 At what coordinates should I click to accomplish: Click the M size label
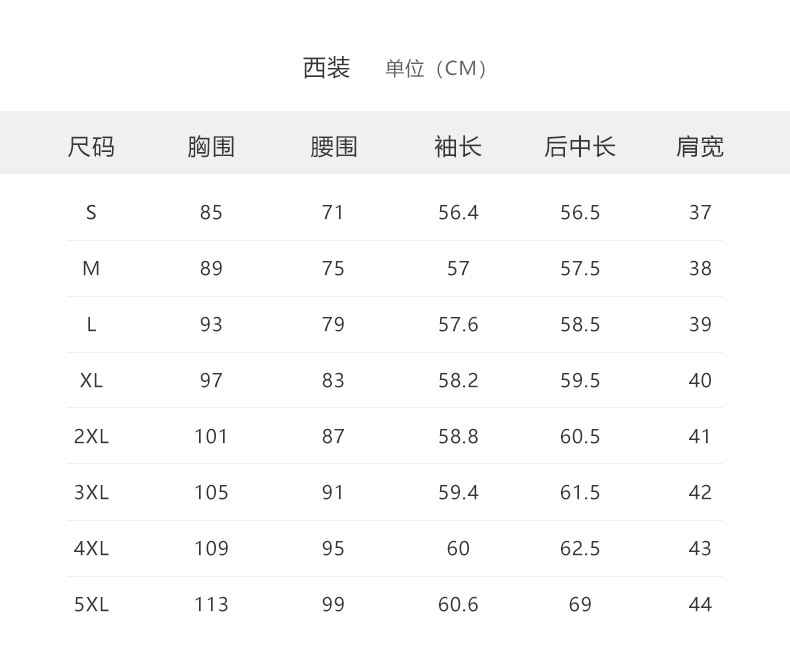point(91,269)
